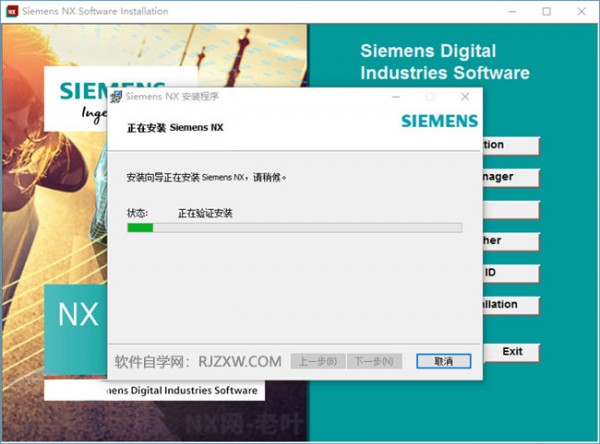Click the 取消 cancel button
Viewport: 600px width, 444px height.
(443, 361)
